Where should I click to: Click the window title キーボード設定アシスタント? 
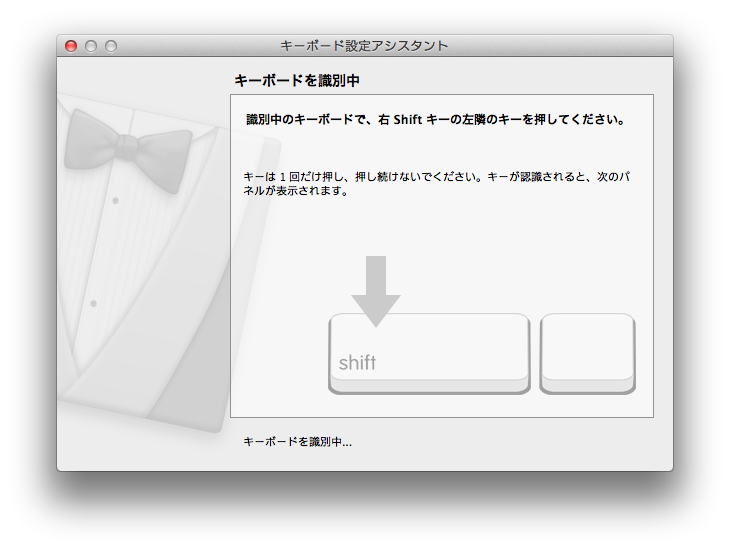[364, 46]
